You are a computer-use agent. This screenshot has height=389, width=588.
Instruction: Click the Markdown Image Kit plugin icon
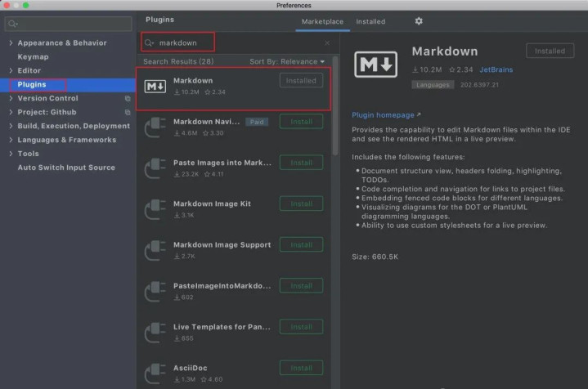tap(155, 209)
